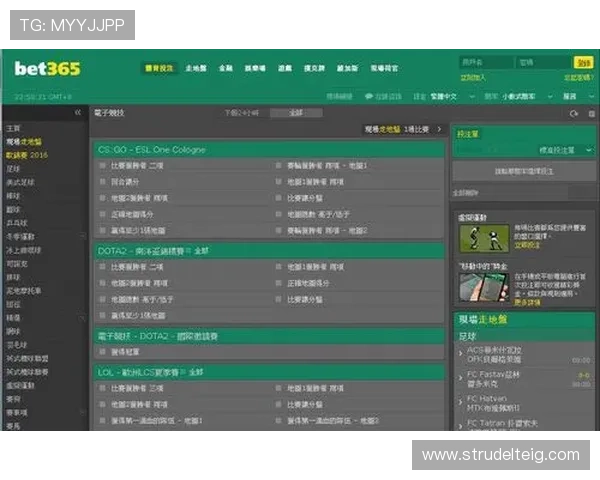Click the username input field

click(486, 62)
